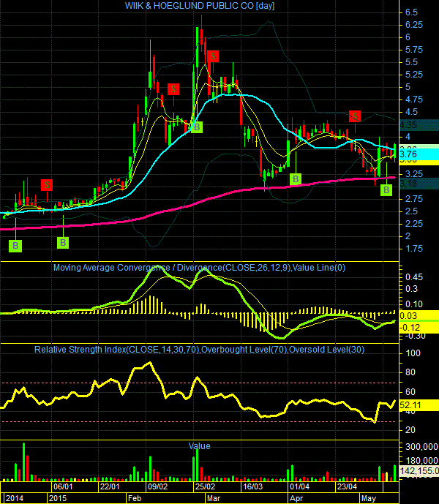
Task: Click the Apr month label
Action: 296,499
